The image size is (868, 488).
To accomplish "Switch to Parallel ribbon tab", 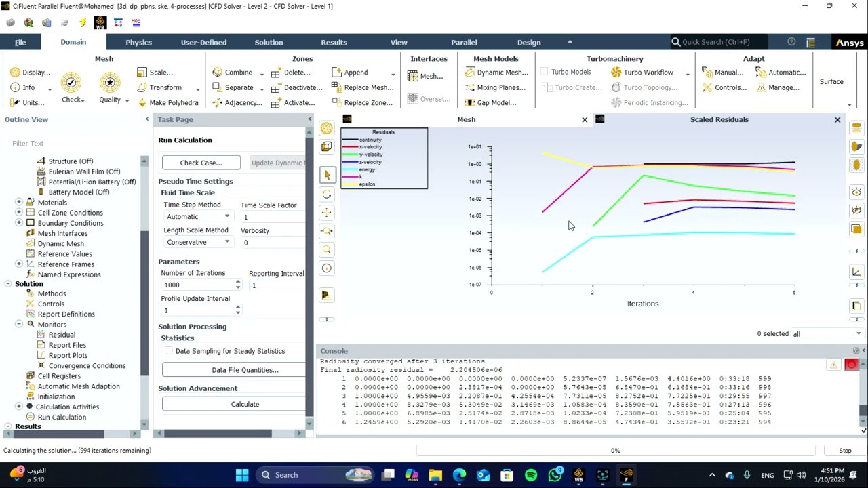I will 464,42.
